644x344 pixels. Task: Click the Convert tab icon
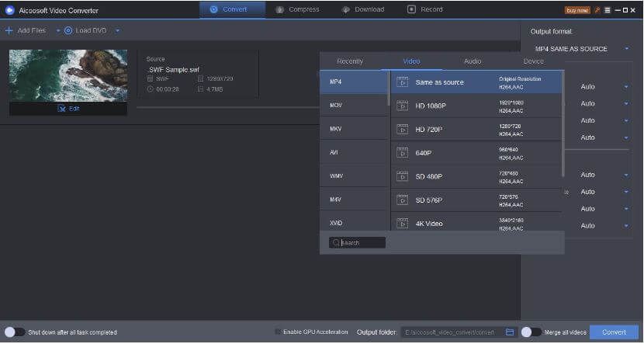(213, 9)
